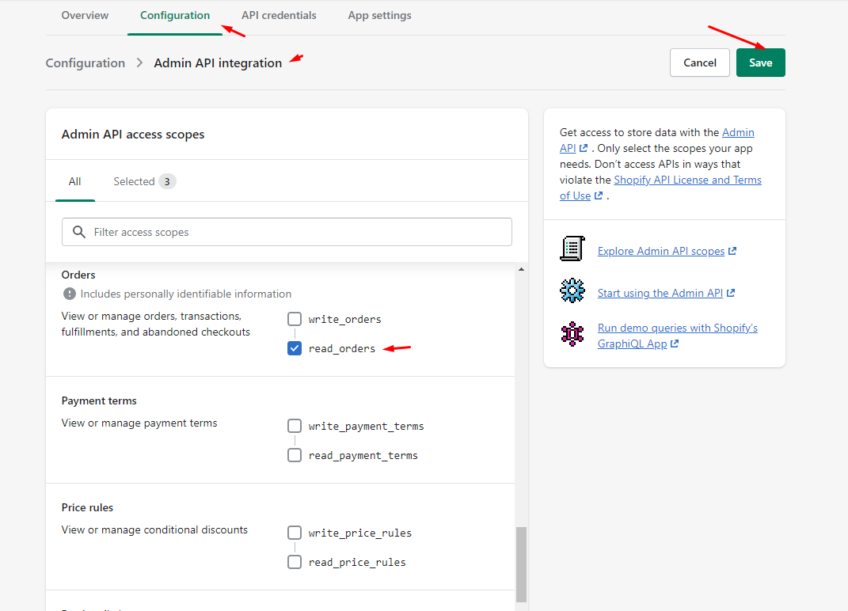848x611 pixels.
Task: Open the Admin API documentation link
Action: 738,132
